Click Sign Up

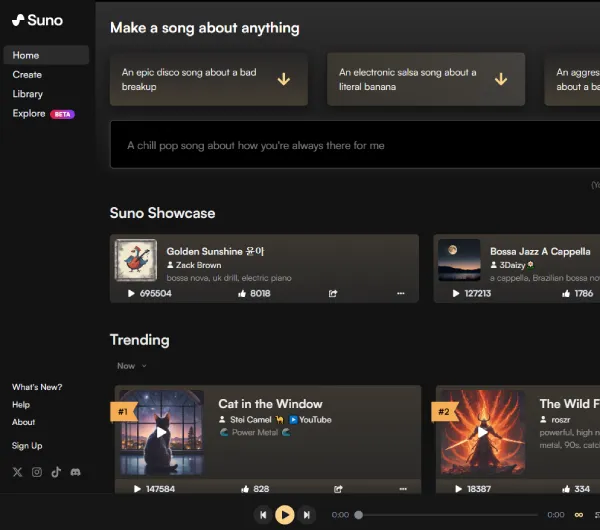click(x=27, y=446)
